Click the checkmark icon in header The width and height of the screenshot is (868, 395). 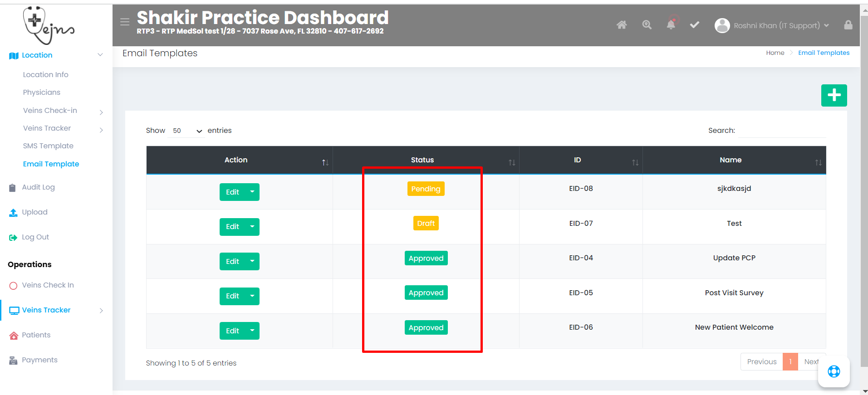click(x=694, y=25)
